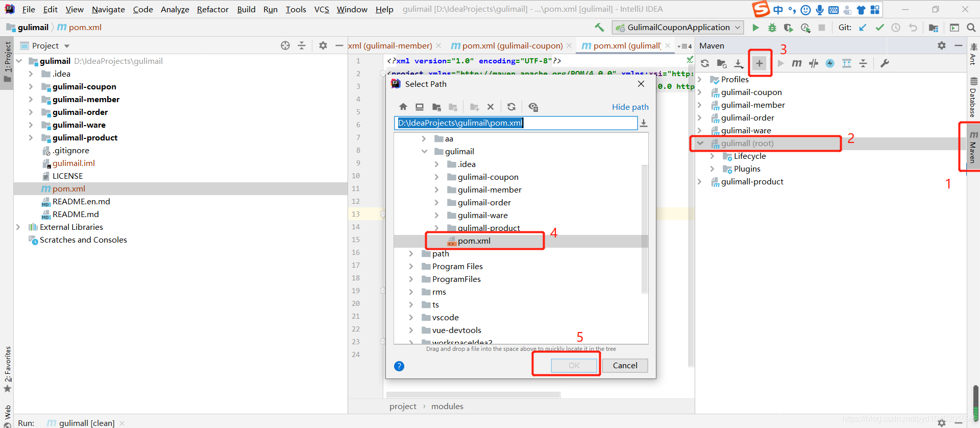Screen dimensions: 980x428
Task: Expand External Libraries node
Action: [x=18, y=227]
